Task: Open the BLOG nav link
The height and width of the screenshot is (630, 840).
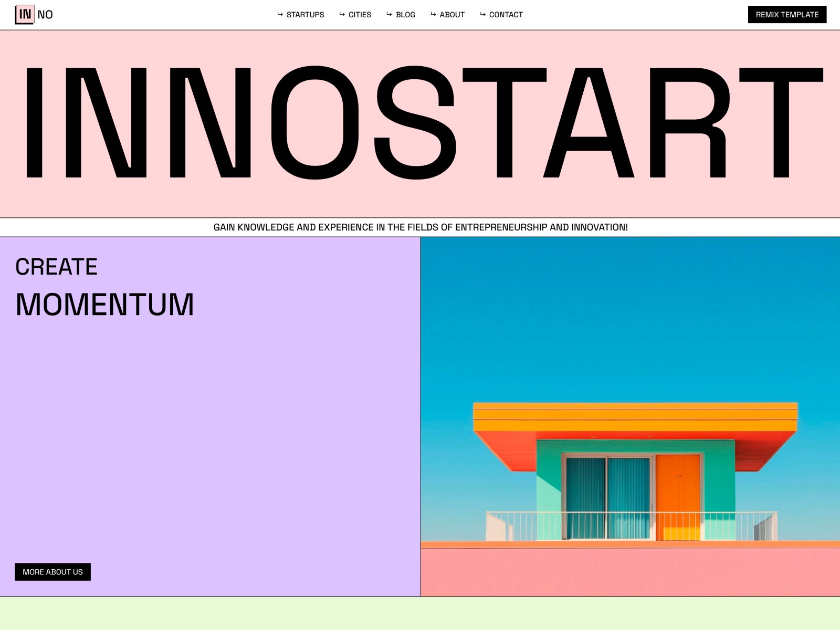Action: (405, 15)
